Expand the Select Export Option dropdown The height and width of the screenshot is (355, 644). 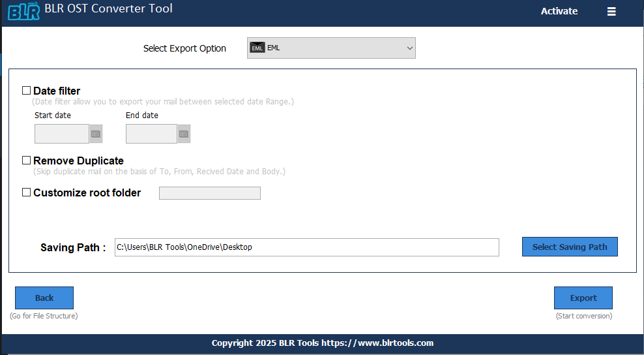click(331, 48)
